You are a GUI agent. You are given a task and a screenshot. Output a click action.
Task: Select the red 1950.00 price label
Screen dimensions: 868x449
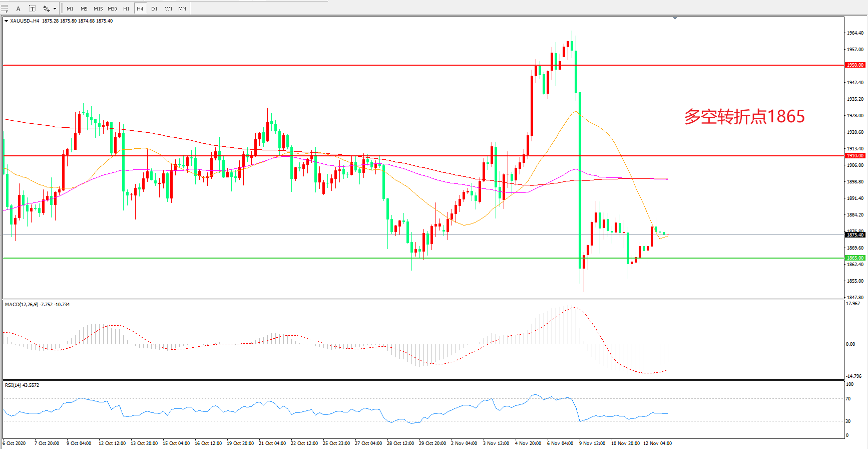[854, 65]
